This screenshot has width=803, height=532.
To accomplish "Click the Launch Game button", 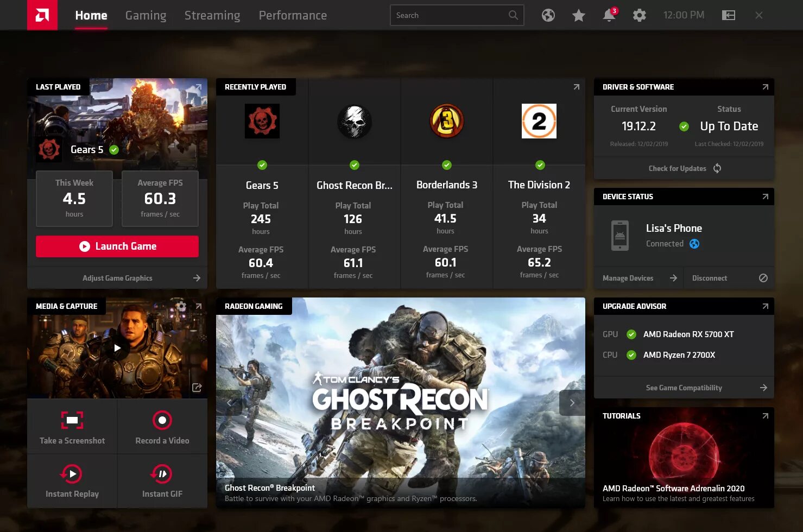I will [117, 246].
